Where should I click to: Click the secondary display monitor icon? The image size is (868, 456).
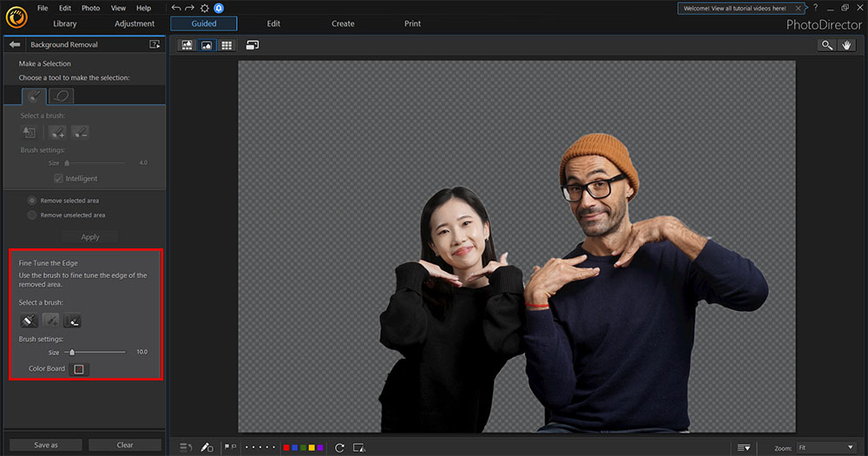pyautogui.click(x=253, y=45)
